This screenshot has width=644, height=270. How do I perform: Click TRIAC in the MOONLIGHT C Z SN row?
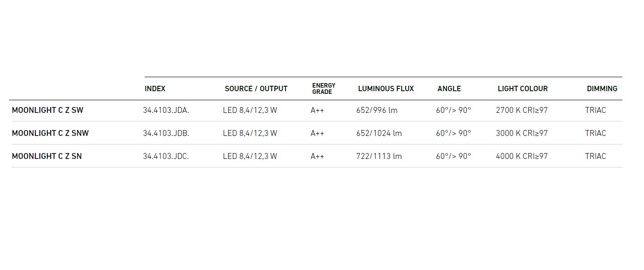pyautogui.click(x=595, y=156)
